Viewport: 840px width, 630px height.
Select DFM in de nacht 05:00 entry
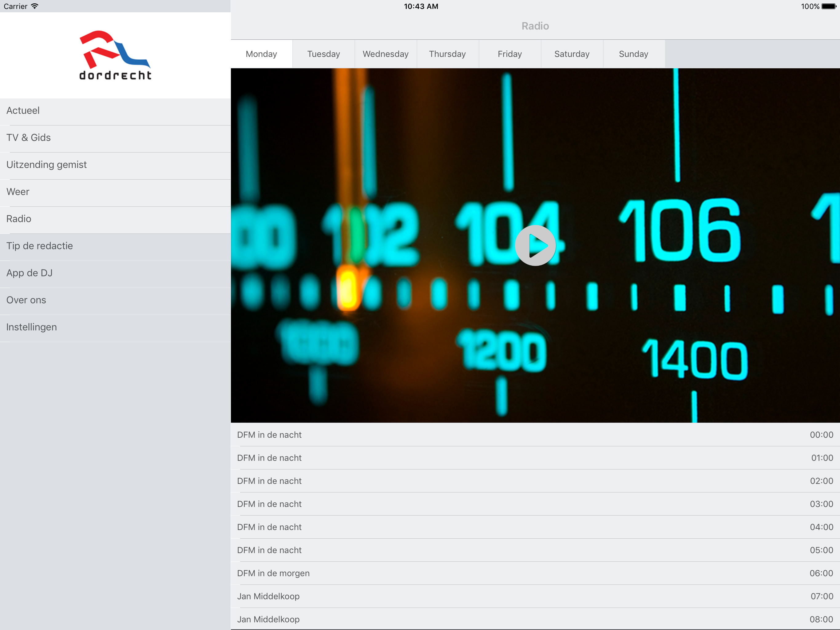(535, 550)
